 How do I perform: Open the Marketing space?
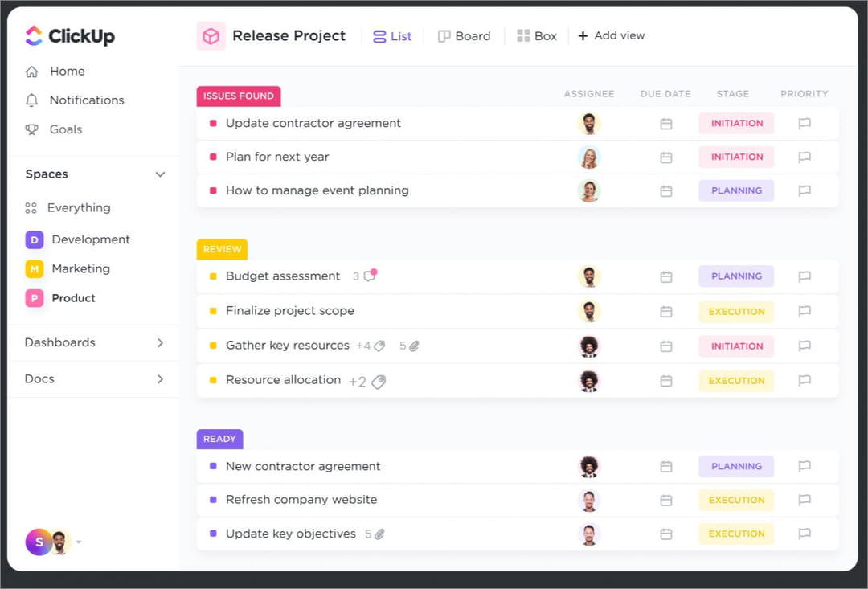coord(68,269)
